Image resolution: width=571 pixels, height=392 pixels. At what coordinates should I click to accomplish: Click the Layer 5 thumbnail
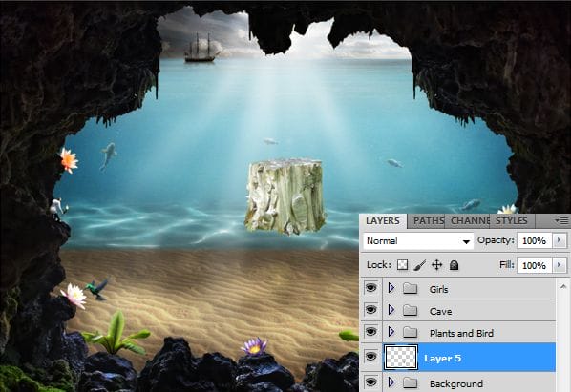pos(401,358)
